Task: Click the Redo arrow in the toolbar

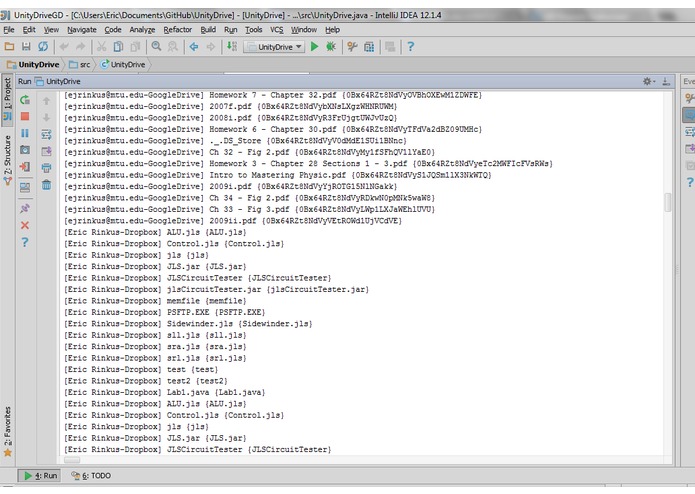Action: point(80,47)
